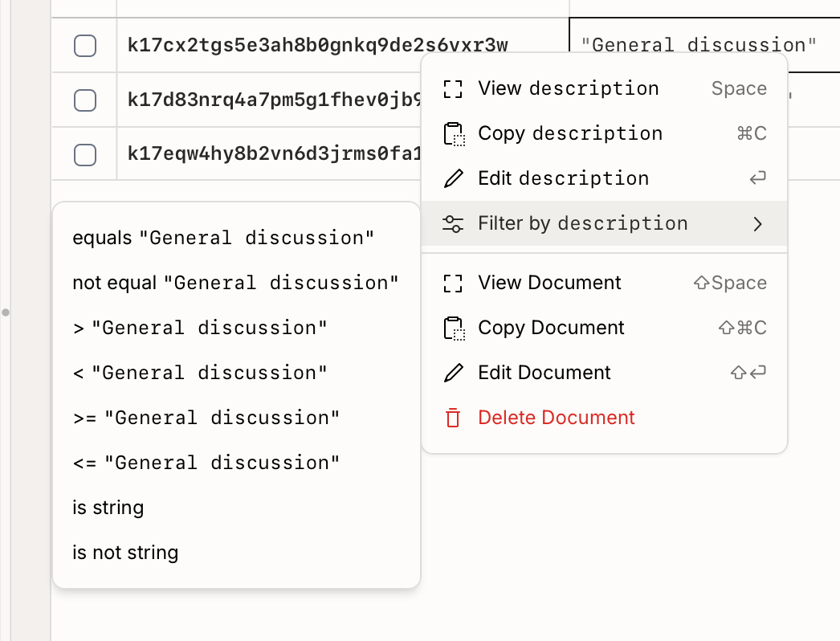Click the Edit description pencil icon

tap(453, 178)
